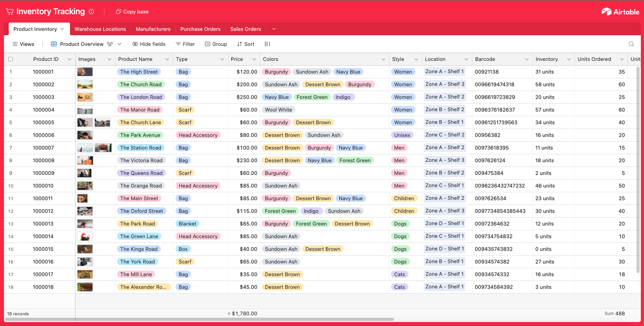
Task: Click the Airtable logo
Action: [620, 12]
